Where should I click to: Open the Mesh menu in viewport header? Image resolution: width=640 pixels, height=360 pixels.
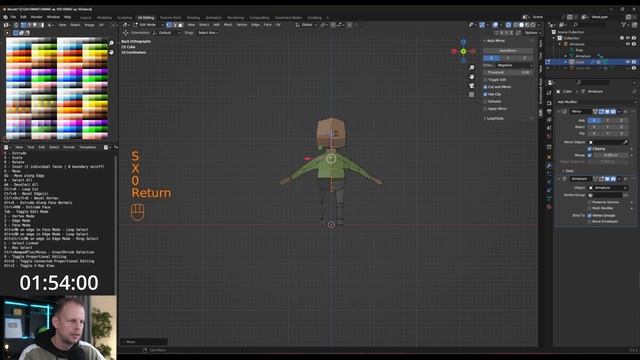(228, 25)
